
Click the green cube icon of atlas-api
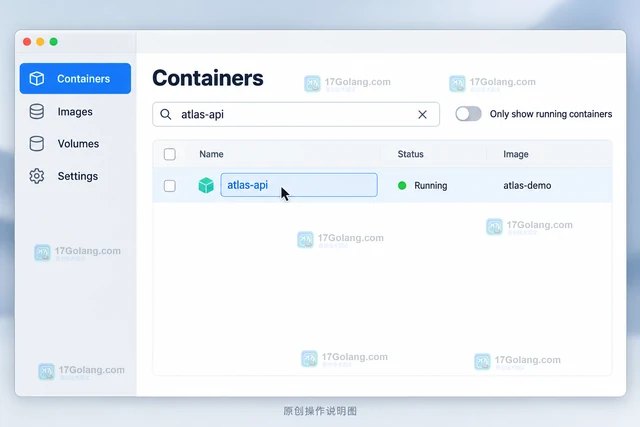coord(206,185)
